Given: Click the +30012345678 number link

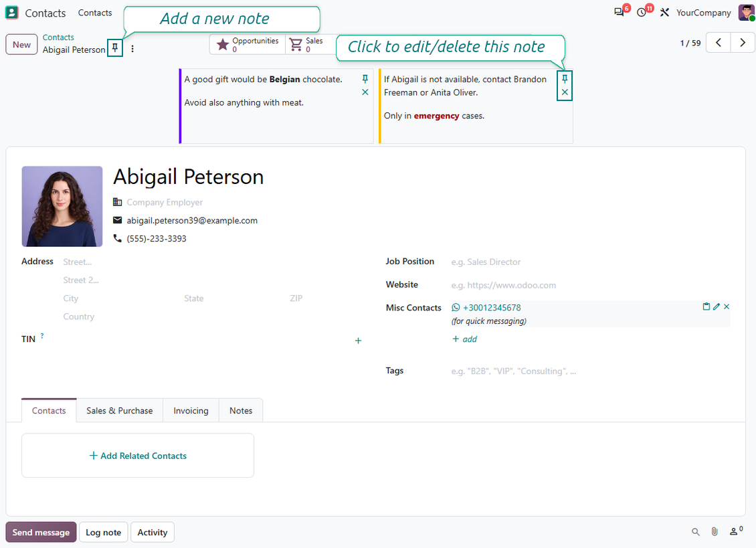Looking at the screenshot, I should click(492, 307).
